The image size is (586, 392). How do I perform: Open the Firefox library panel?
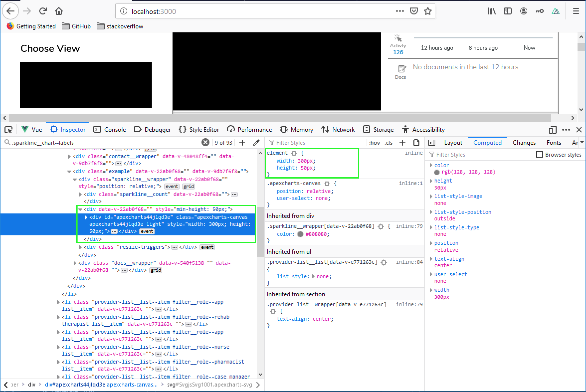click(491, 11)
